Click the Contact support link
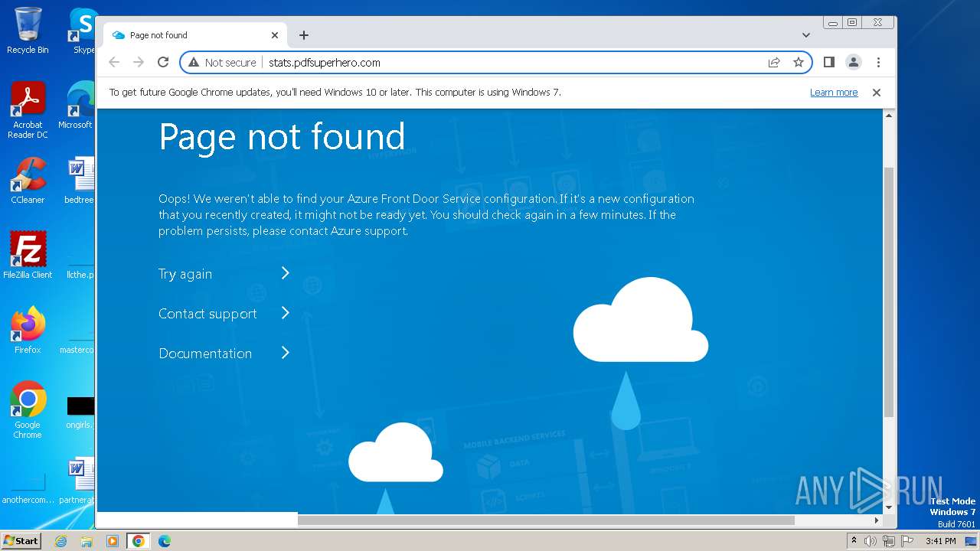980x551 pixels. click(207, 314)
